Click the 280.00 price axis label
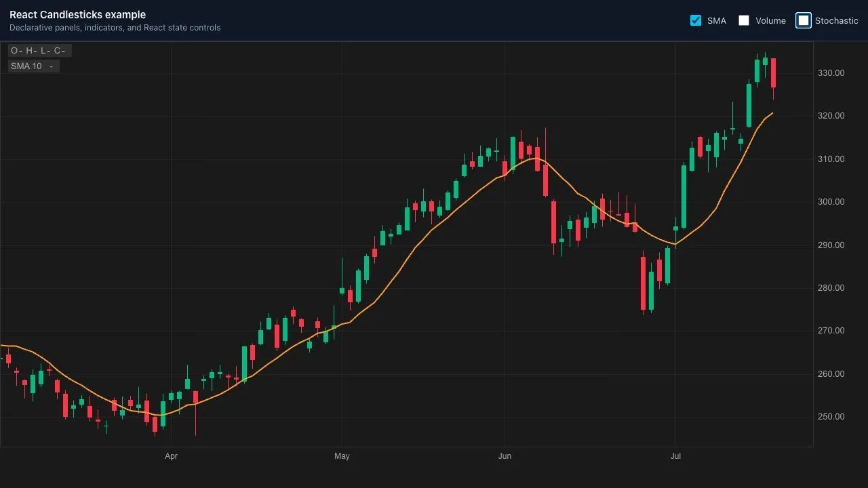Image resolution: width=868 pixels, height=488 pixels. coord(831,288)
